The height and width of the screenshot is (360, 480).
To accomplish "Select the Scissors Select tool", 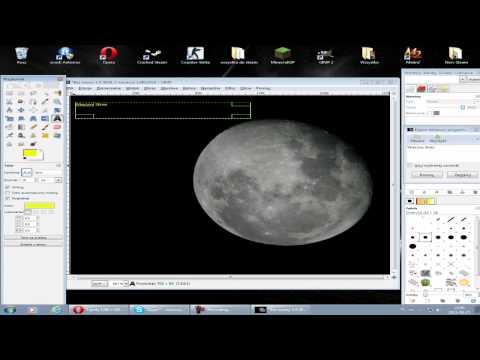I will 9,101.
